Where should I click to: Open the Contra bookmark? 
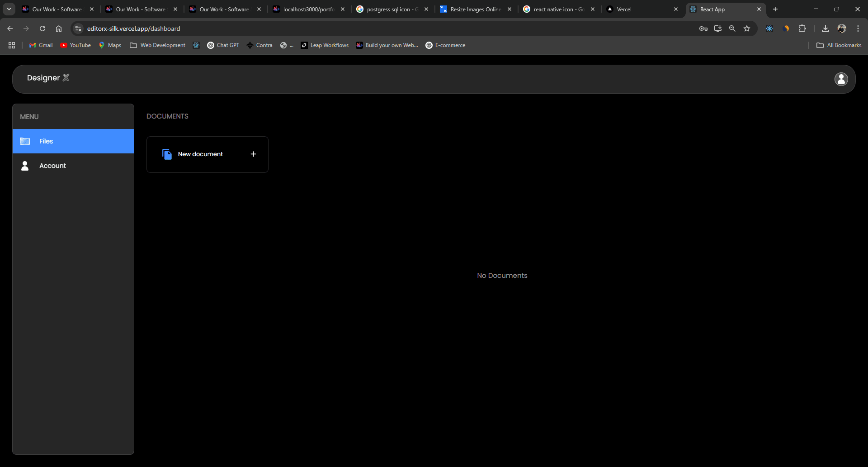tap(259, 45)
